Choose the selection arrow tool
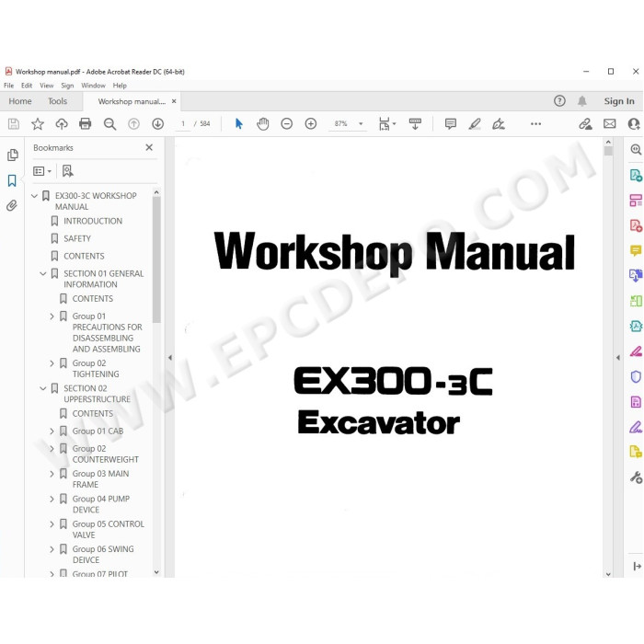Viewport: 644px width, 644px height. [x=238, y=123]
